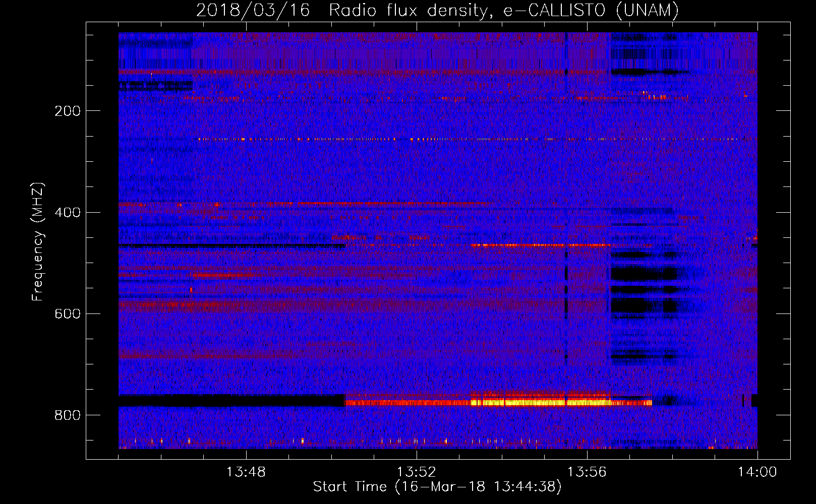Click the 800 frequency tick label
The image size is (816, 504).
pyautogui.click(x=68, y=415)
